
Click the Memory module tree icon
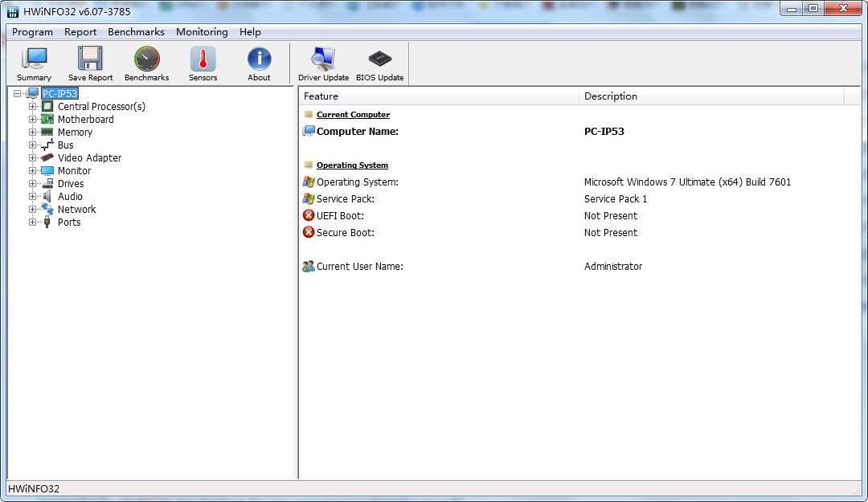tap(47, 132)
